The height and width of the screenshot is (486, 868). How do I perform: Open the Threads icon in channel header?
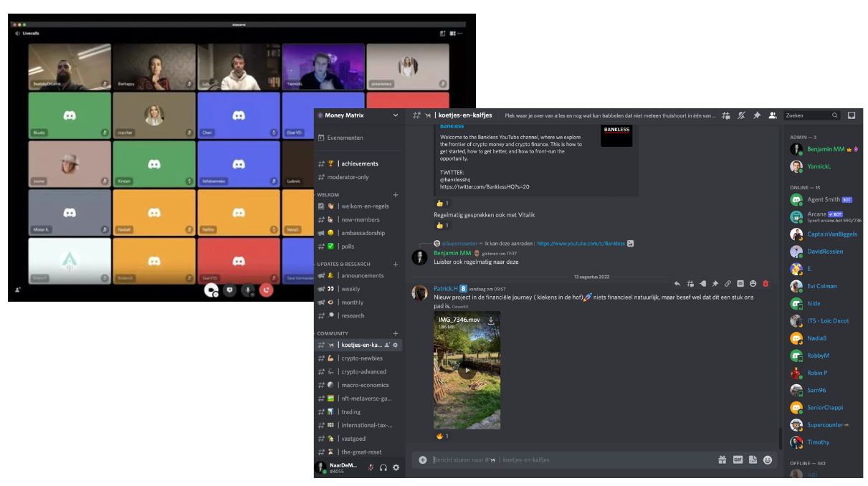click(726, 115)
